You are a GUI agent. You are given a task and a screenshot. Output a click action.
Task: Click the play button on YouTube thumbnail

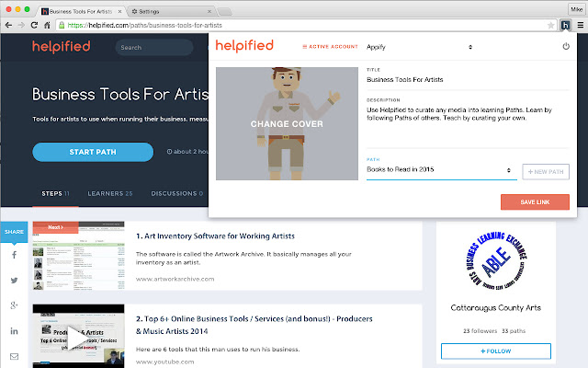(x=77, y=339)
